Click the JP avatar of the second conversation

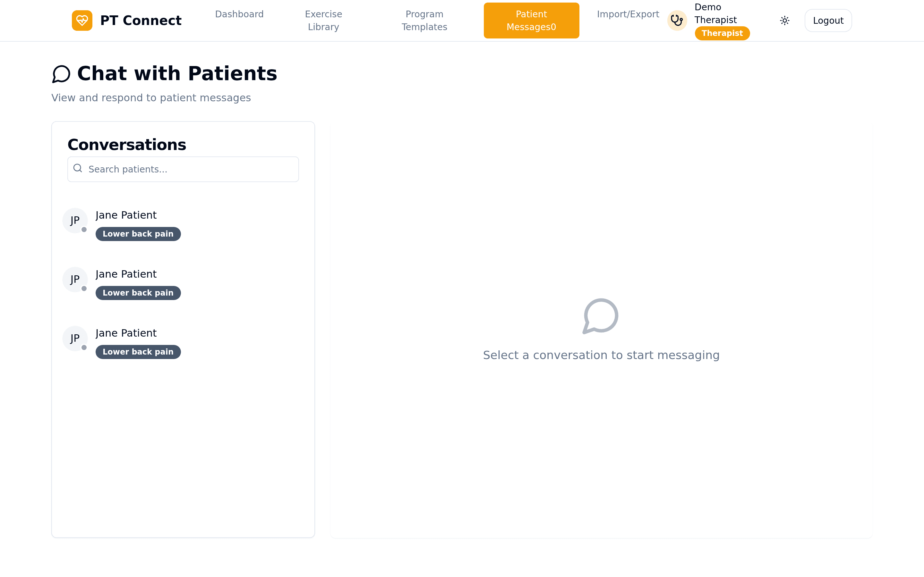[x=74, y=279]
